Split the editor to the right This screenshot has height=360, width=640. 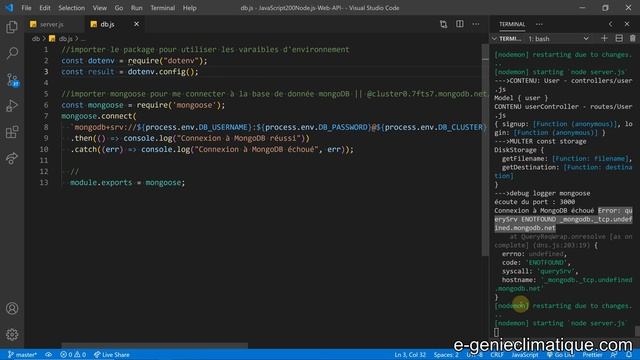click(x=460, y=24)
